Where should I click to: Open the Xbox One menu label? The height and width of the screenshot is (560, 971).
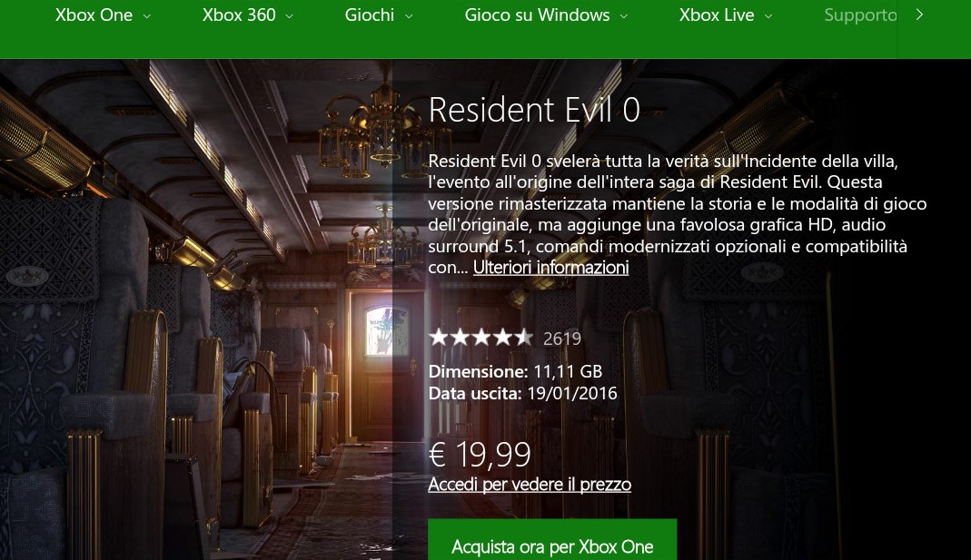94,15
